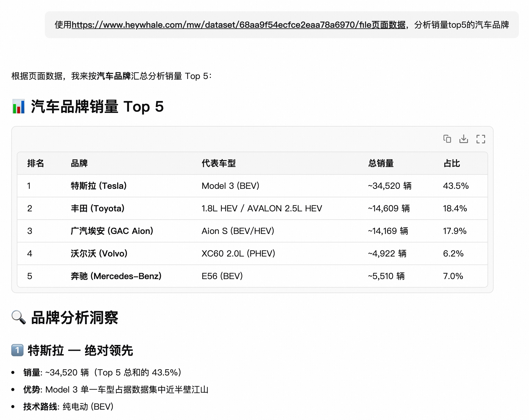Click the ~4,922 辆 sales value
Screen dimensions: 529x420
point(387,253)
